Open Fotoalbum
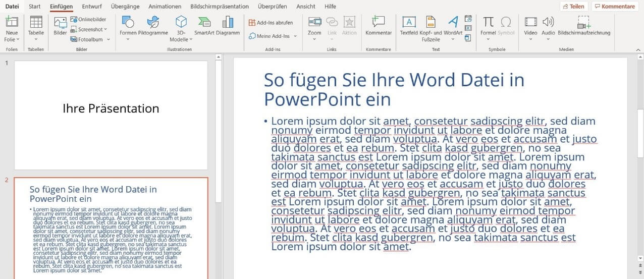The width and height of the screenshot is (644, 279). click(x=87, y=39)
